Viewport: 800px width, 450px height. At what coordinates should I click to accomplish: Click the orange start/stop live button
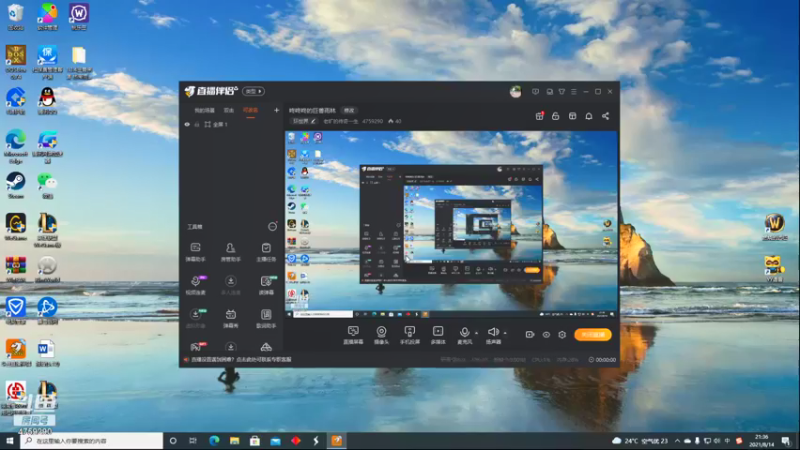tap(592, 335)
